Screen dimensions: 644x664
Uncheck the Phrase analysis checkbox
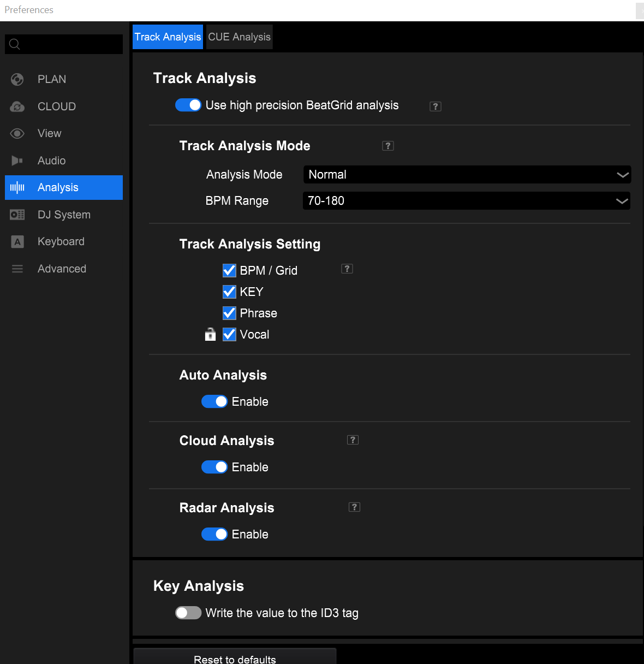pos(230,313)
